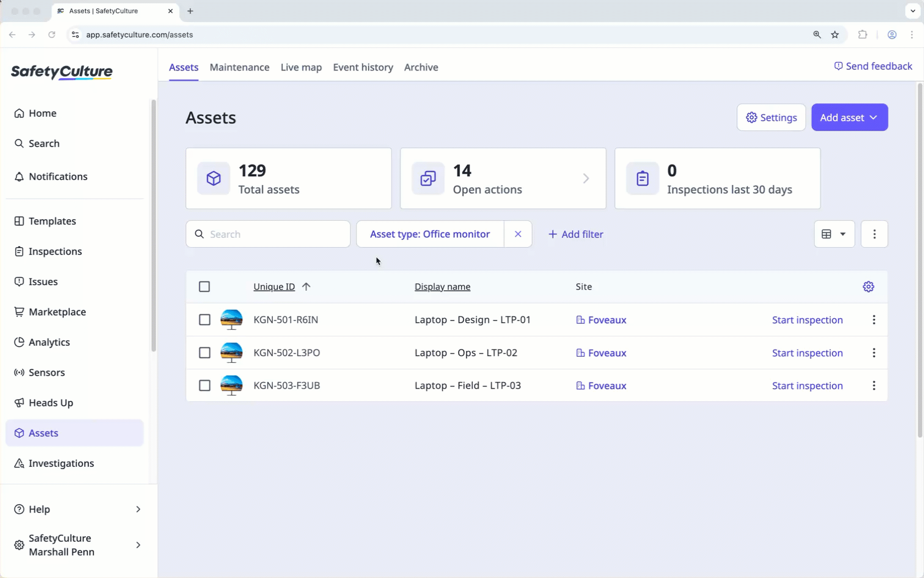Switch to the Live map tab
Image resolution: width=924 pixels, height=578 pixels.
301,67
